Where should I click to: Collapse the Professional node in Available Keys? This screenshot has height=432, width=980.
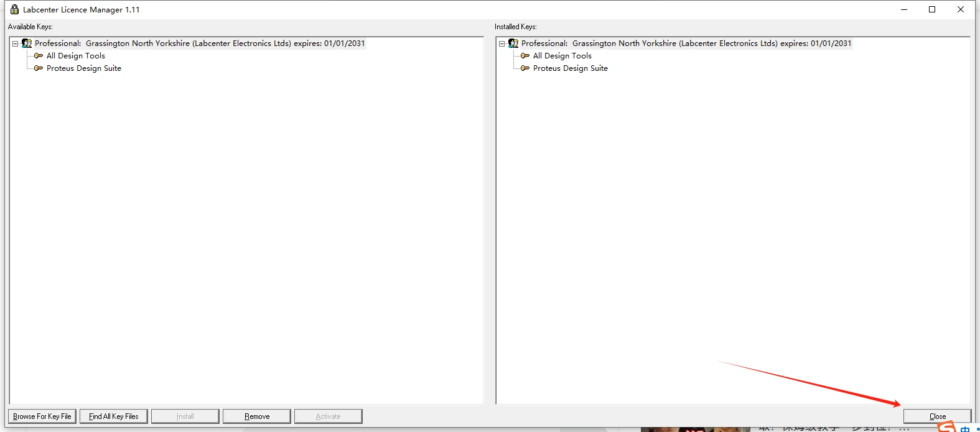coord(16,44)
